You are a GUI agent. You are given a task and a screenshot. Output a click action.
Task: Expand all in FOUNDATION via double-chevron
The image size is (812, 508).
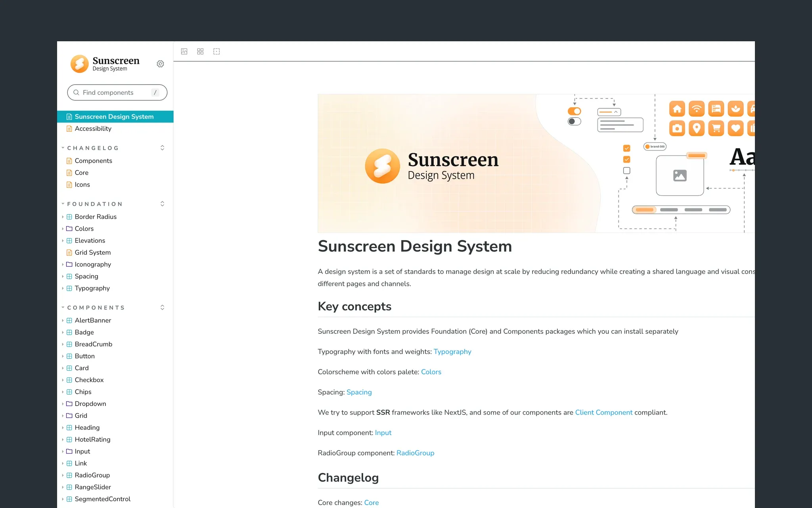pyautogui.click(x=162, y=204)
